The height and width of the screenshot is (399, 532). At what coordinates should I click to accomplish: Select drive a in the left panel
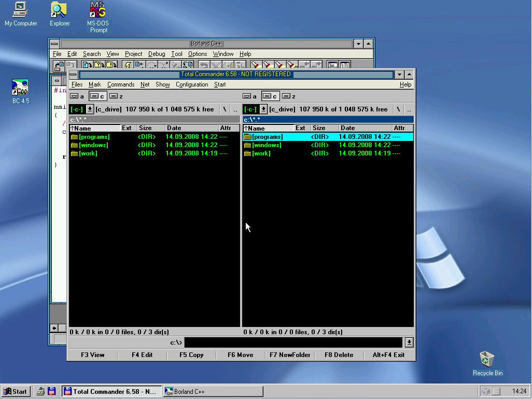click(x=77, y=96)
